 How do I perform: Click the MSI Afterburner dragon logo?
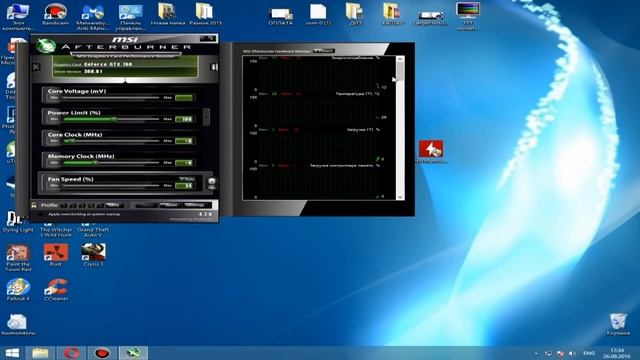[x=46, y=46]
